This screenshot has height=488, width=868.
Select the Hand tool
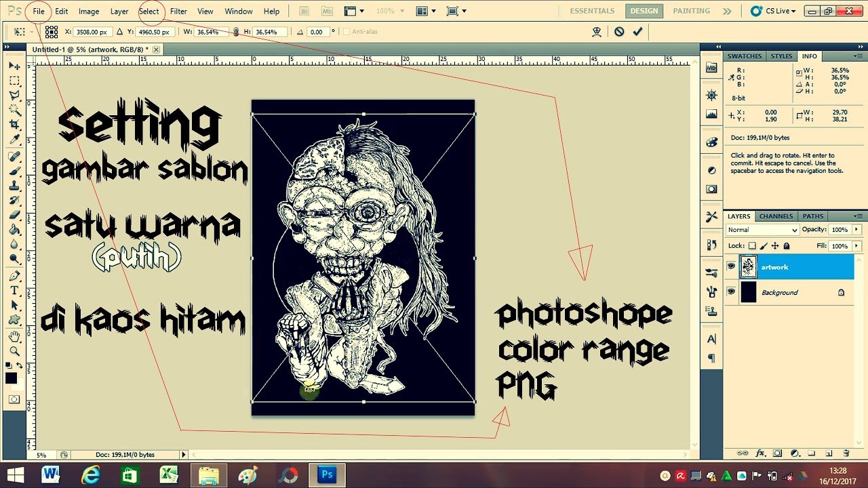coord(14,337)
